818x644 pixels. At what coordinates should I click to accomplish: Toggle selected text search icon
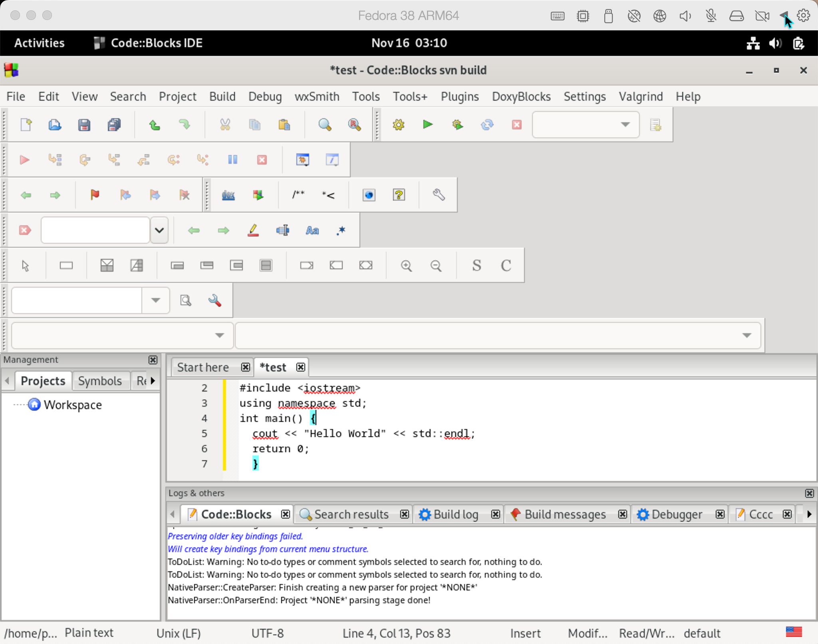282,230
